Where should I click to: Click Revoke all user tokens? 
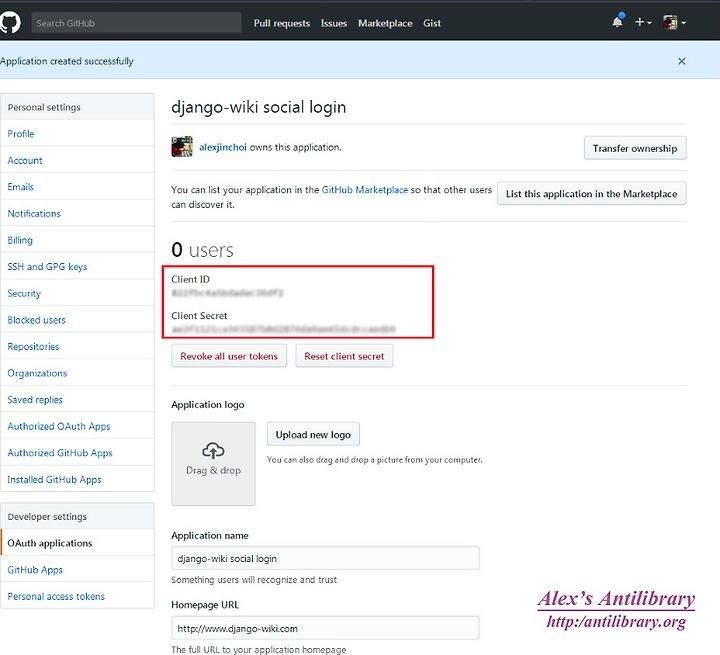click(229, 356)
